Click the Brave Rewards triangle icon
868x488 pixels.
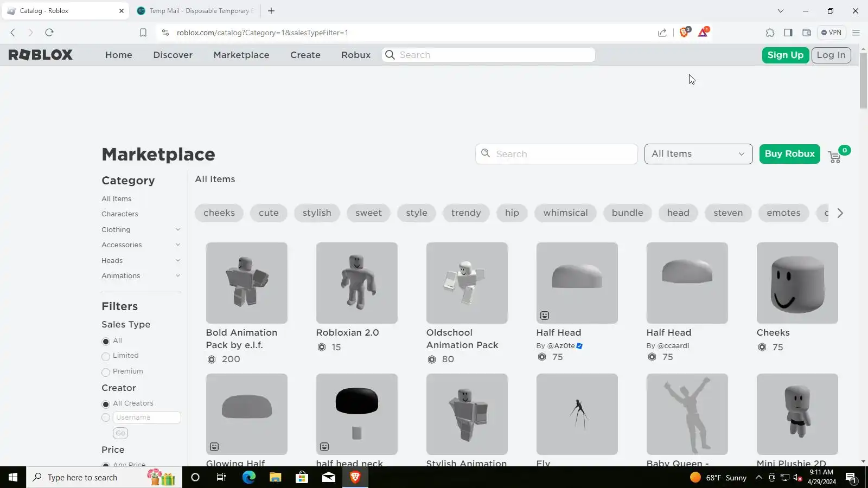click(703, 33)
